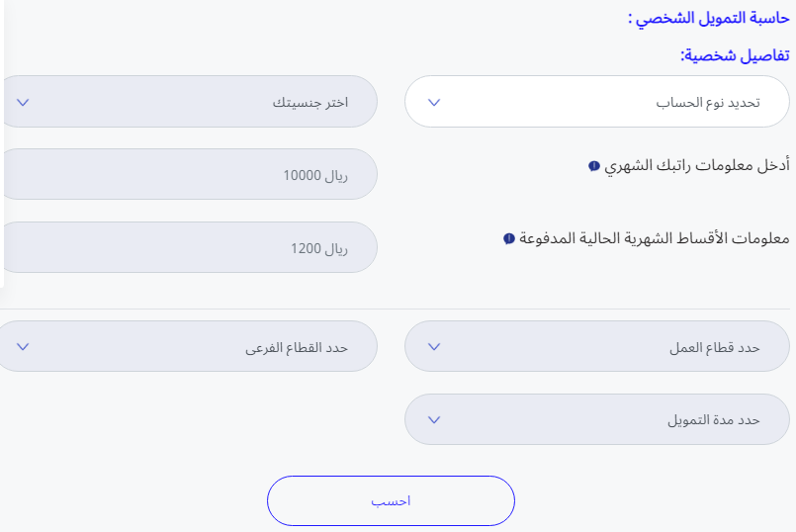
Task: Click the chevron arrow in اختر جنسيتك
Action: [x=24, y=102]
